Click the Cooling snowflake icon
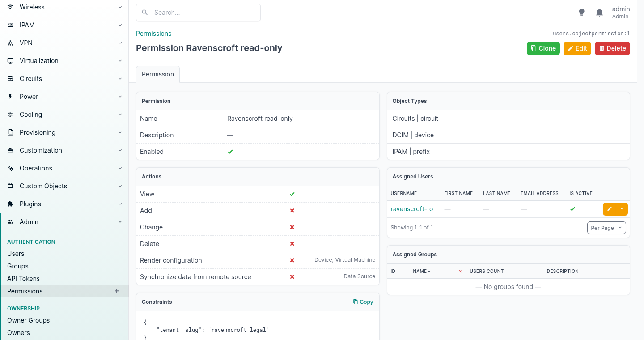This screenshot has height=340, width=644. (x=10, y=115)
